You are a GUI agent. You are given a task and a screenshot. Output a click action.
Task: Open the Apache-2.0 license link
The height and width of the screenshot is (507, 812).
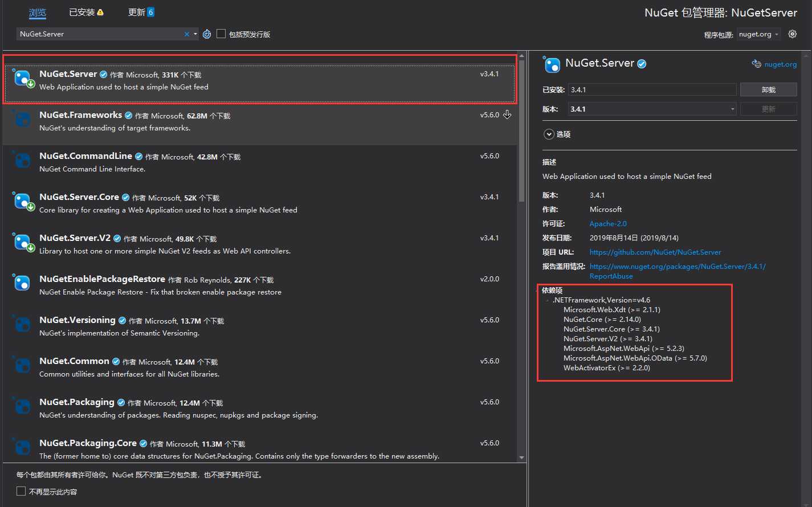[x=608, y=224]
